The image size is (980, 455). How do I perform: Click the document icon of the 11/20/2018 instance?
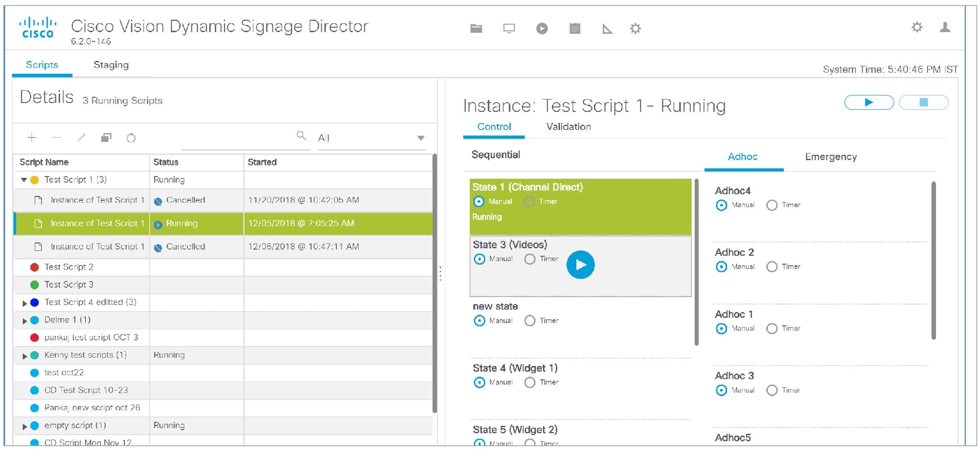[x=38, y=200]
